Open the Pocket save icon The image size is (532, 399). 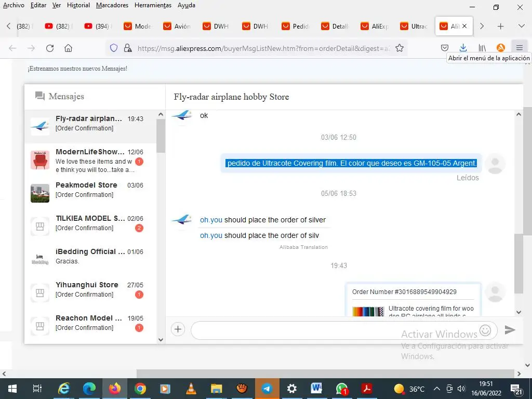tap(445, 48)
